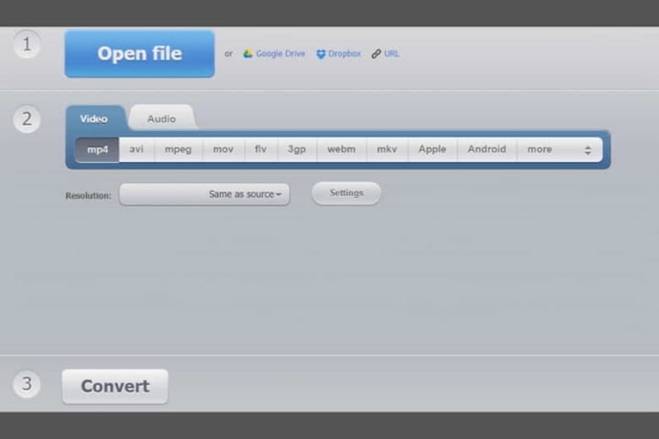The height and width of the screenshot is (439, 659).
Task: Switch to the Audio tab
Action: [161, 119]
